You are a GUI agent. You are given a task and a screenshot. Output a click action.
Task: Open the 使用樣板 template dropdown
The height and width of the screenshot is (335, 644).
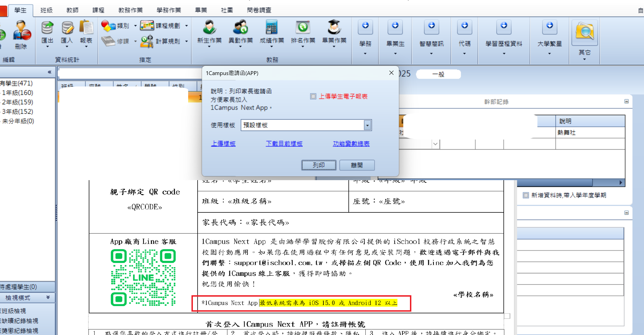(367, 125)
